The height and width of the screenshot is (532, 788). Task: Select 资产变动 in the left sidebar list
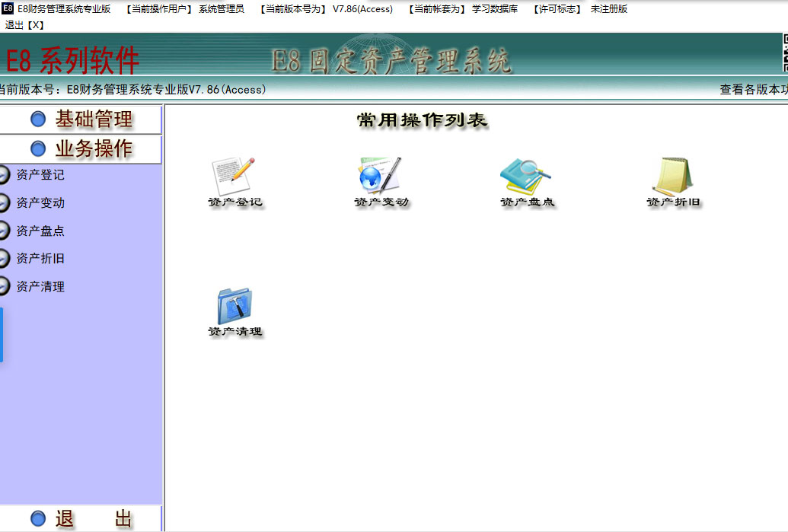pos(40,203)
